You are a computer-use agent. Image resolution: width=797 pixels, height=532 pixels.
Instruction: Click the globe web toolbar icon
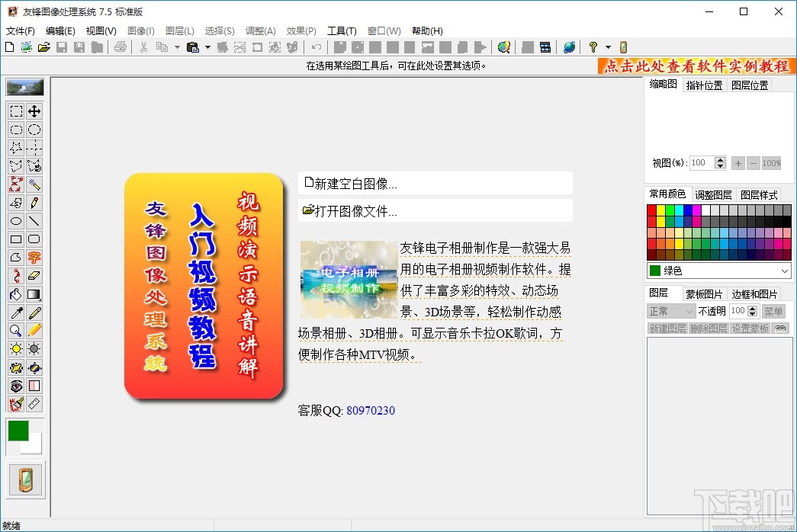pyautogui.click(x=569, y=47)
